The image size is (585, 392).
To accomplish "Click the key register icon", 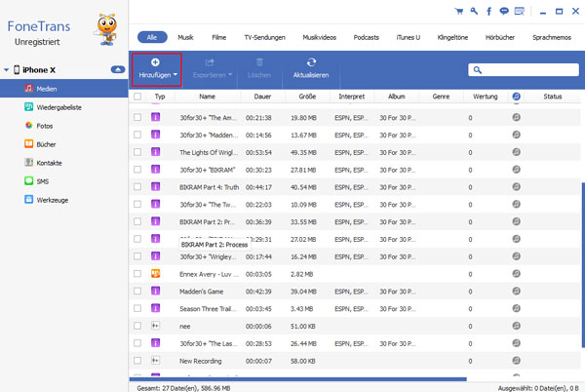I will coord(474,12).
